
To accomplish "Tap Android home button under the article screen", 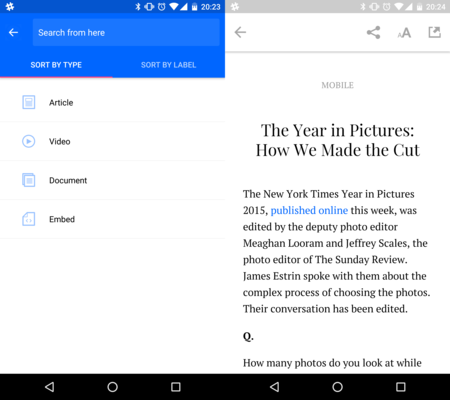I will coord(337,387).
